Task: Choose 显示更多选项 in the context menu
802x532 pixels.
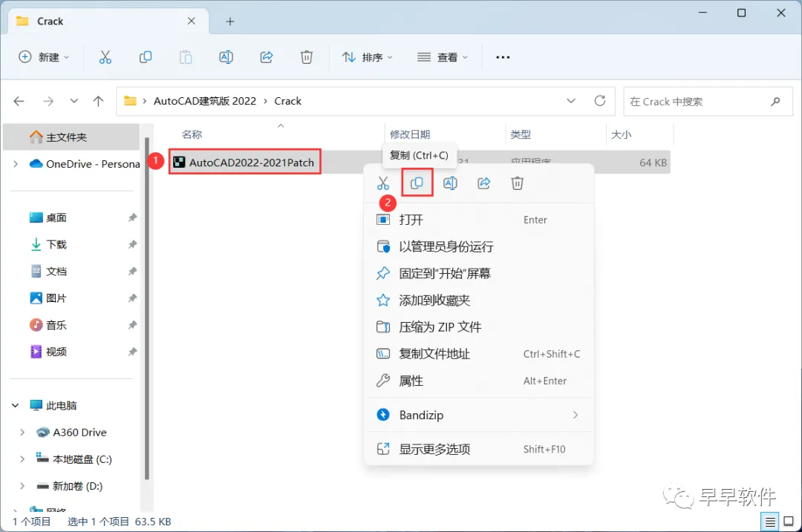Action: pos(479,449)
